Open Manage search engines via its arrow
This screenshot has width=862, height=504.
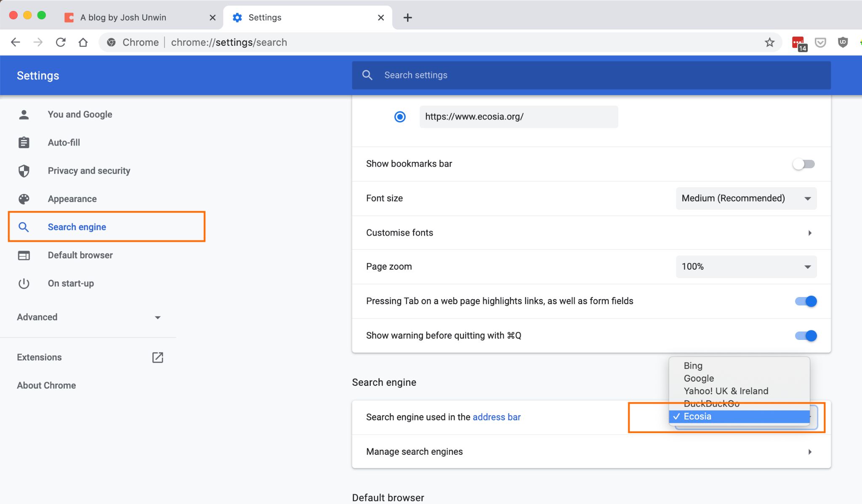(x=810, y=452)
